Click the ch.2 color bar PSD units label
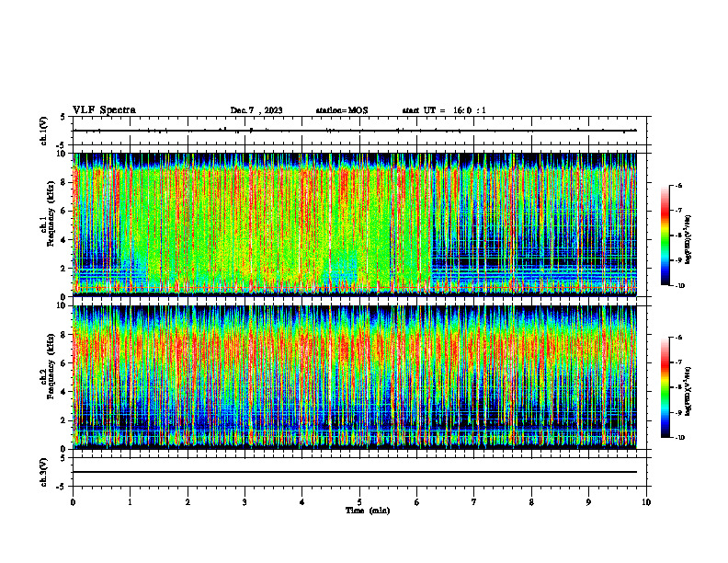The width and height of the screenshot is (728, 563). 688,391
